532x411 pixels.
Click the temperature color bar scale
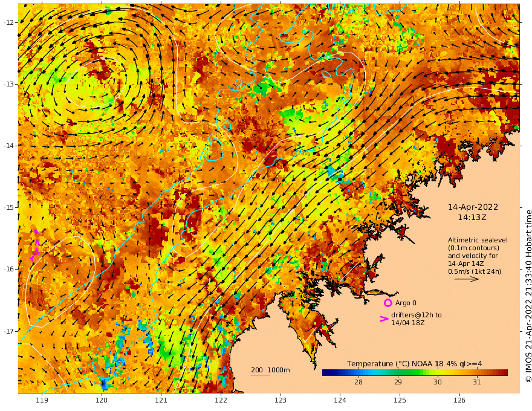coord(415,373)
